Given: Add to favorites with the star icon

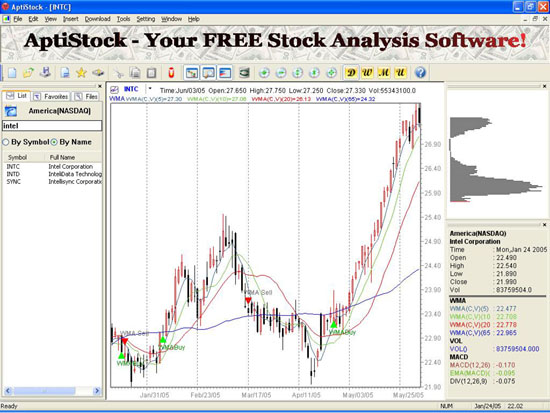Looking at the screenshot, I should (81, 73).
